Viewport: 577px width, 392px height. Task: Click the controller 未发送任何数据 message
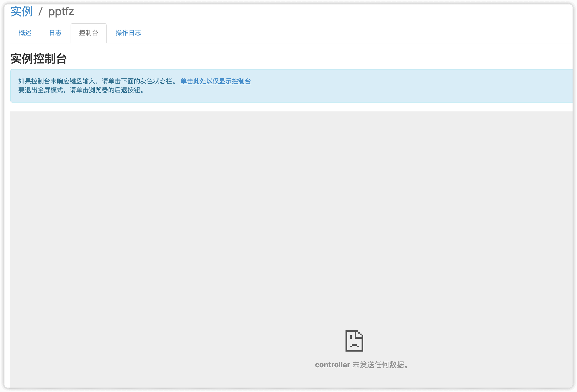[x=362, y=365]
